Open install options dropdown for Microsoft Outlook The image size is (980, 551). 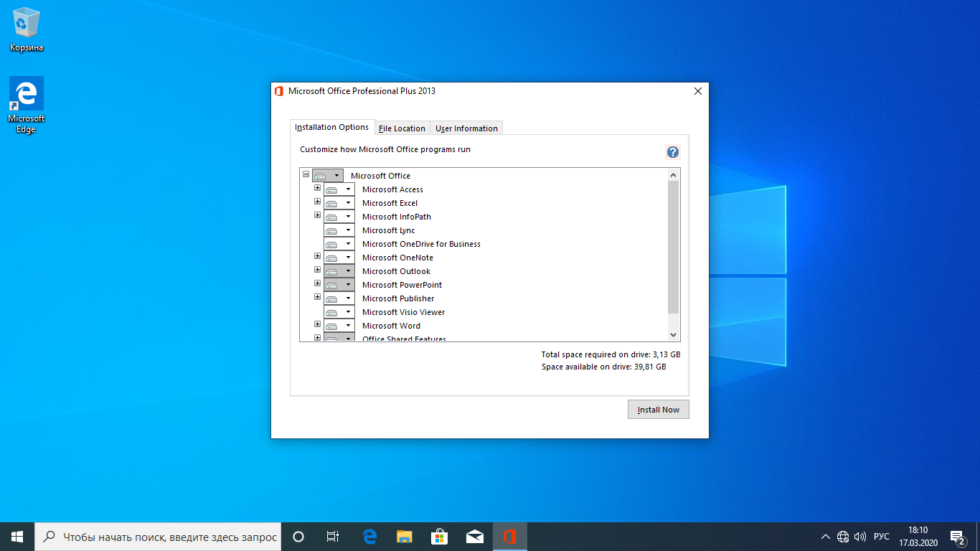point(339,271)
